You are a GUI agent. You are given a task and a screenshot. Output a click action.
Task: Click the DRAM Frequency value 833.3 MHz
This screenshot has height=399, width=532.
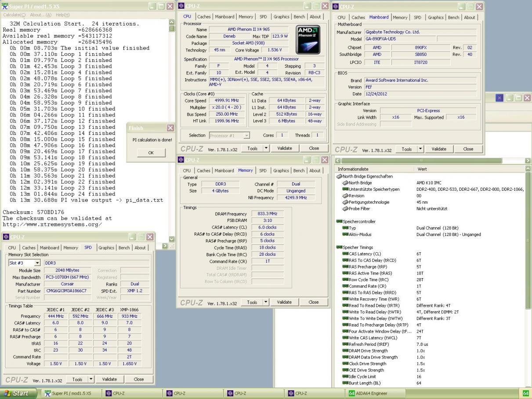(268, 214)
